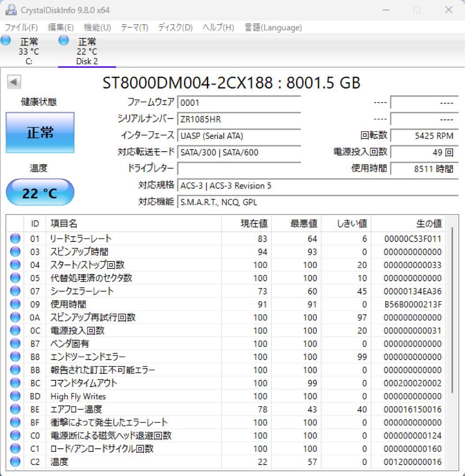The width and height of the screenshot is (465, 476).
Task: Click the status dot beside コマンドタイムアウト
Action: (15, 383)
